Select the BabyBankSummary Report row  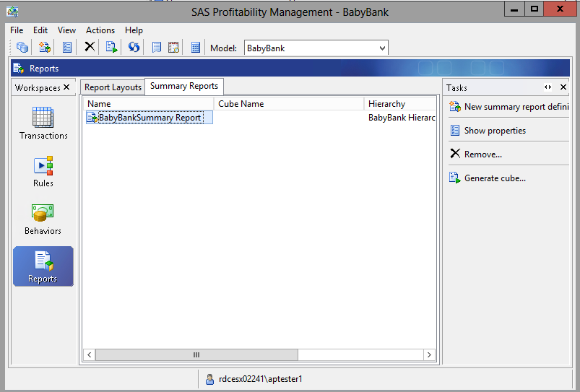click(150, 118)
